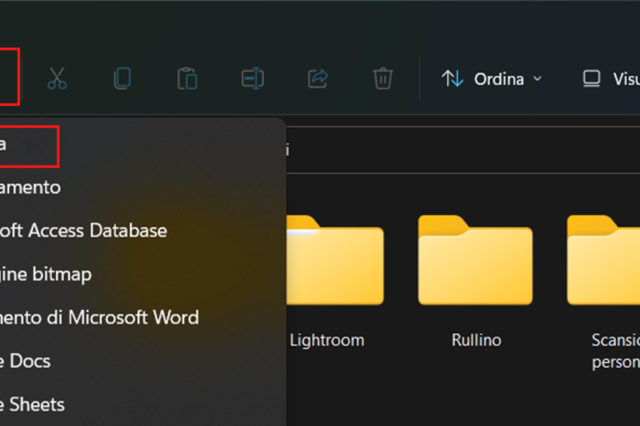The width and height of the screenshot is (640, 426).
Task: Click the Copy icon in toolbar
Action: coord(122,79)
